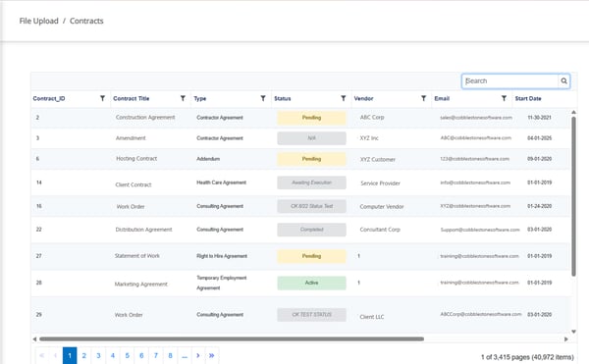Sort by Contract Title column header
Viewport: 589px width, 364px height.
(132, 99)
